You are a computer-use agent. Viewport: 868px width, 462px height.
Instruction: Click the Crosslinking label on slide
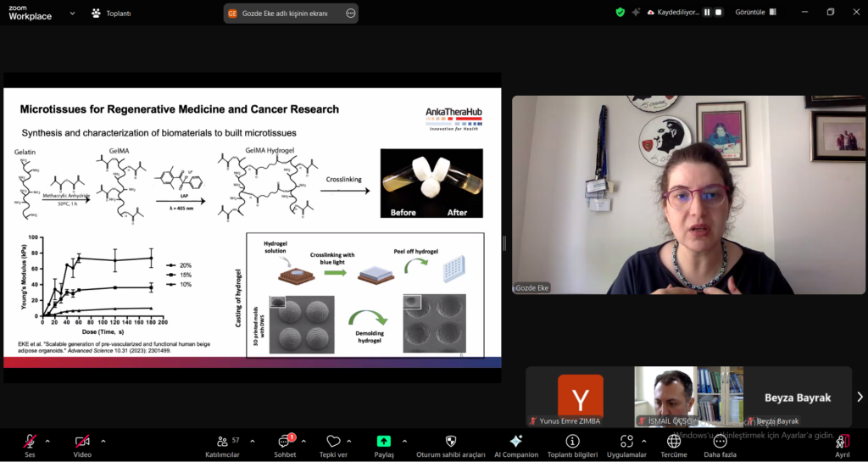pyautogui.click(x=344, y=180)
